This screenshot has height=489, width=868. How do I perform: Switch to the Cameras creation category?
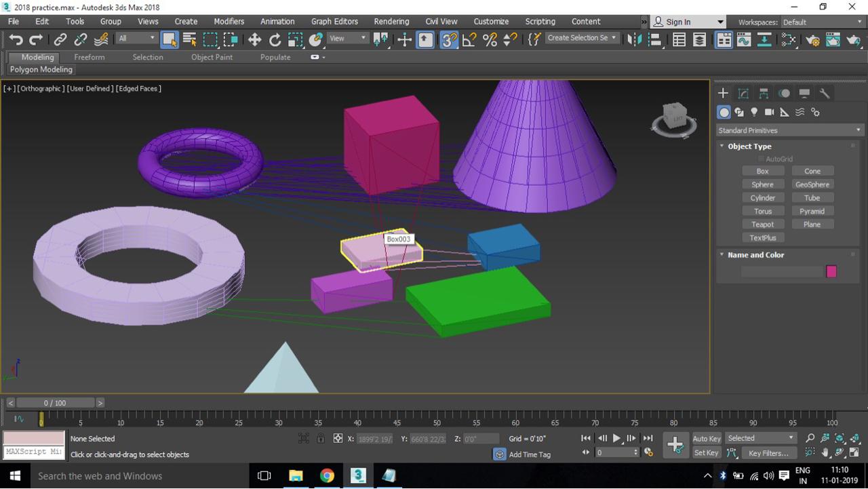tap(769, 112)
